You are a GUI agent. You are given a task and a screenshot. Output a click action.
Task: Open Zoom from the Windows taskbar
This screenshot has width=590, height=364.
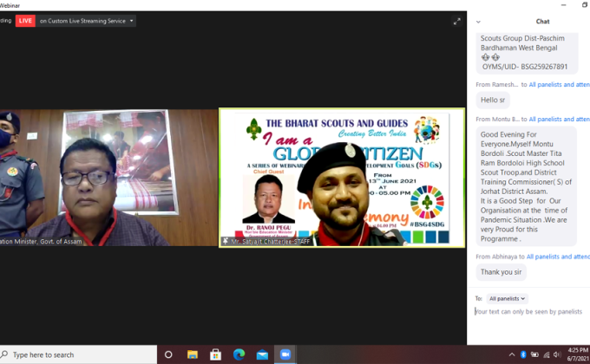click(x=284, y=354)
